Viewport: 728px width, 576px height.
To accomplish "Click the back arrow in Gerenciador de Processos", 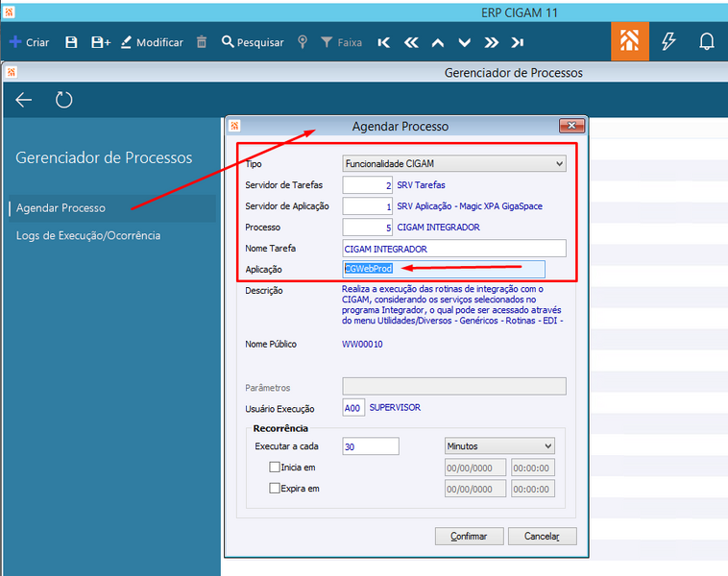I will (23, 99).
